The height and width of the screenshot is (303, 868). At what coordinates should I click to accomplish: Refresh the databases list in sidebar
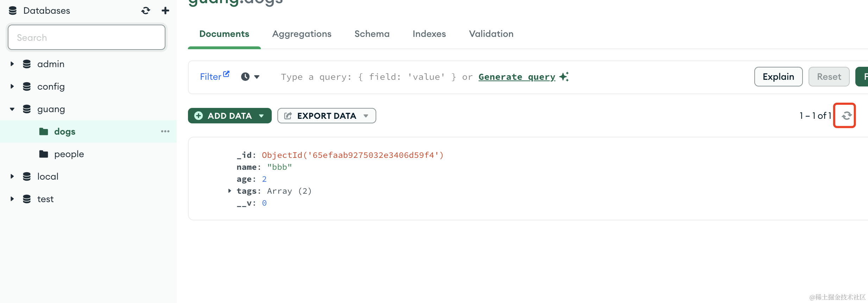point(146,11)
